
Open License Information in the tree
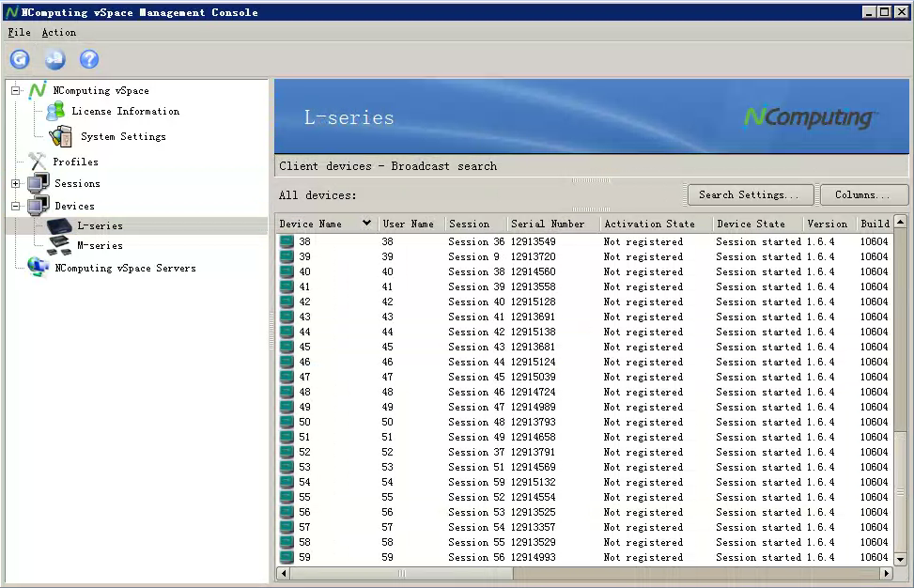[125, 111]
